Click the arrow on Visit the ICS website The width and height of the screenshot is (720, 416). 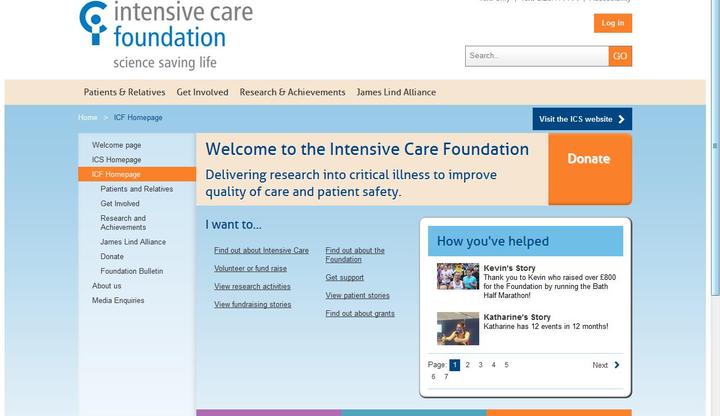coord(621,119)
